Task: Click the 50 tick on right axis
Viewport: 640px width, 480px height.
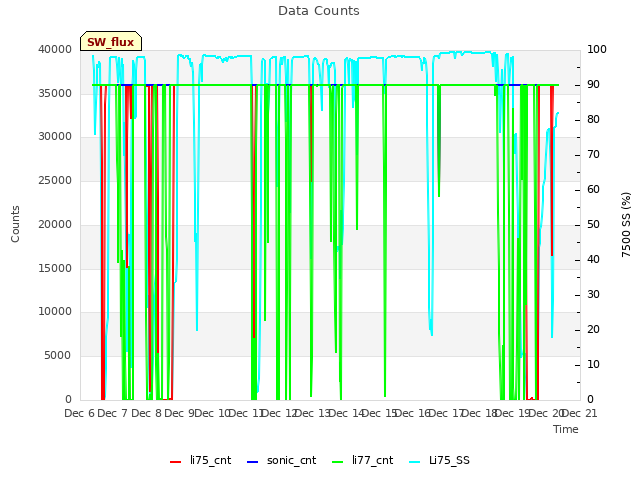Action: click(593, 224)
